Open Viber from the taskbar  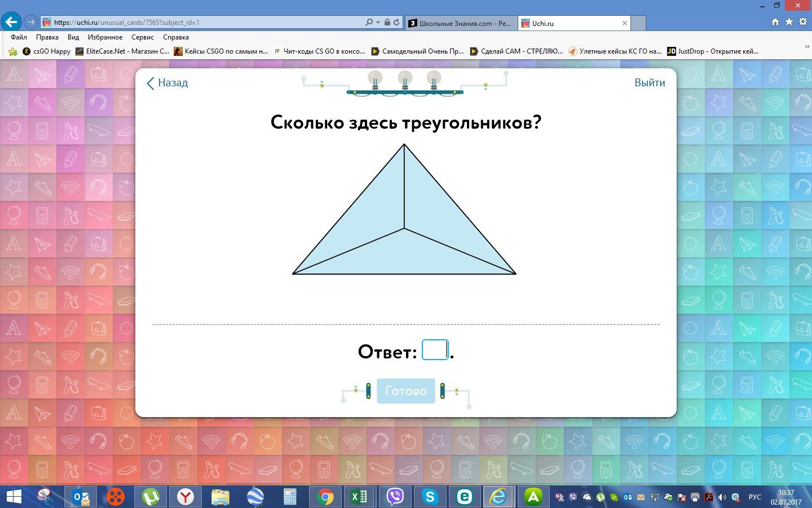[x=395, y=497]
